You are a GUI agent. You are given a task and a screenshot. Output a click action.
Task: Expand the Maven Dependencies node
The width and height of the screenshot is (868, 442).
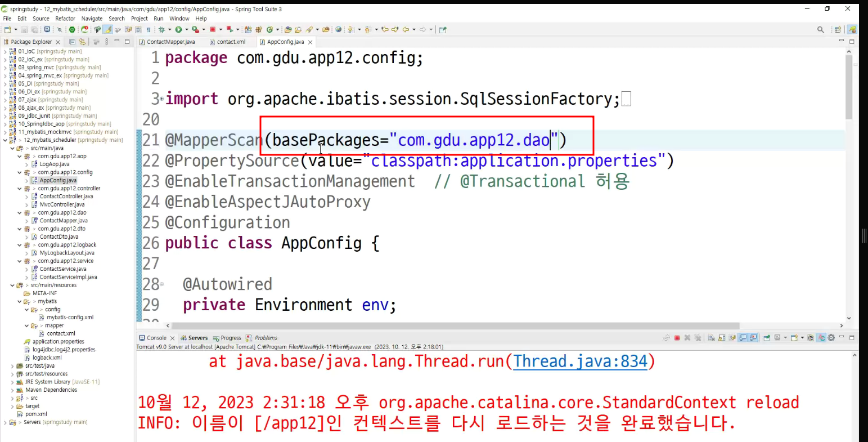click(12, 390)
